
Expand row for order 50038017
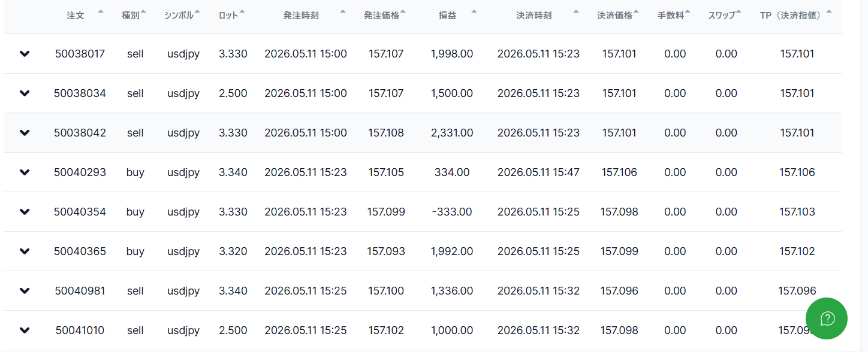coord(25,54)
